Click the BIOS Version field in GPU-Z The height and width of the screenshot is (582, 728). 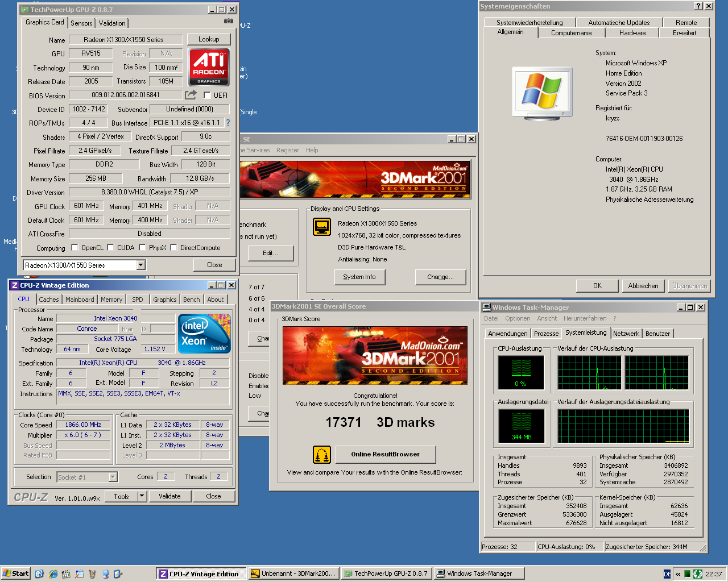coord(126,95)
